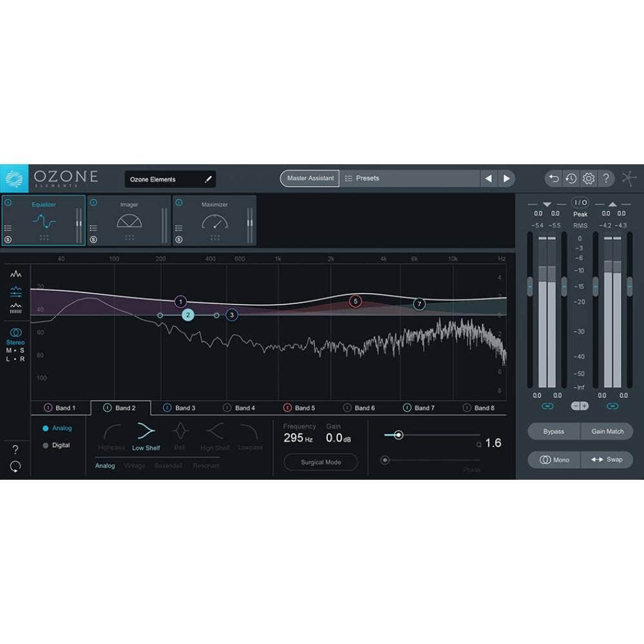
Task: Click the undo arrow icon
Action: 554,178
